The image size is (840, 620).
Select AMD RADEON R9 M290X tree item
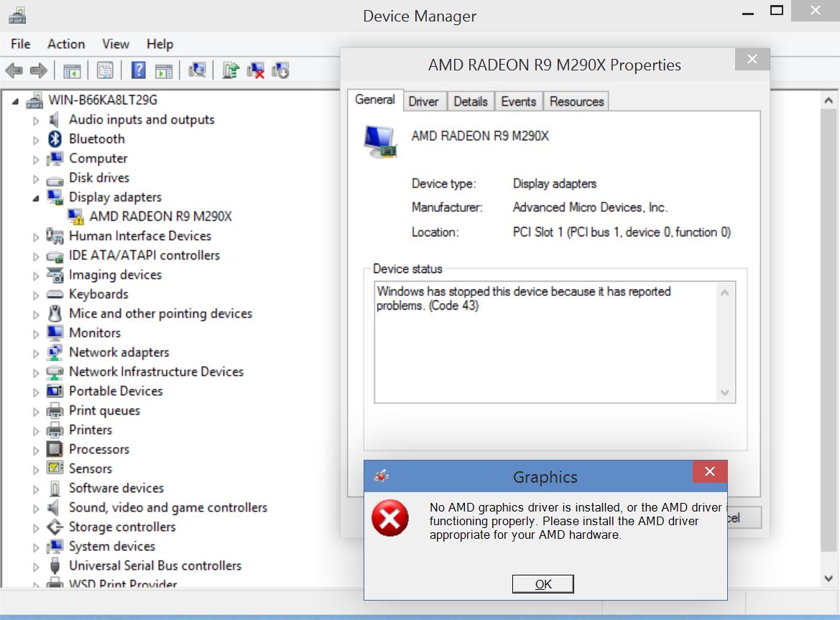point(161,216)
